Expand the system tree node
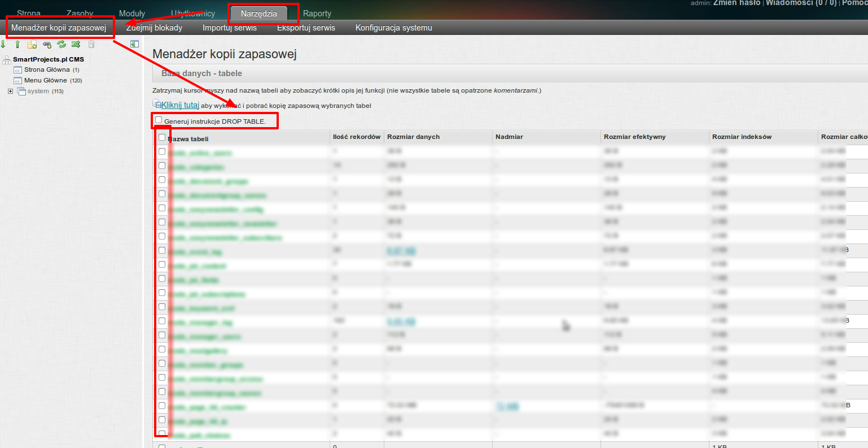 (10, 91)
